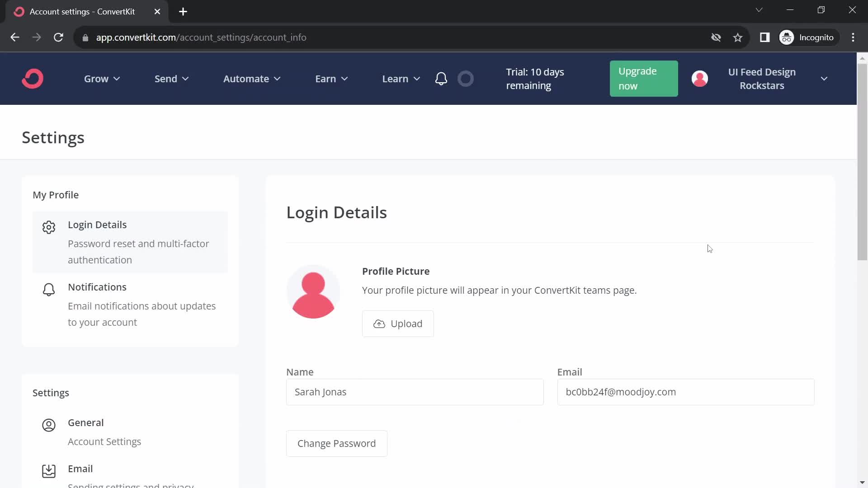
Task: Go forward using the browser forward arrow
Action: (37, 38)
